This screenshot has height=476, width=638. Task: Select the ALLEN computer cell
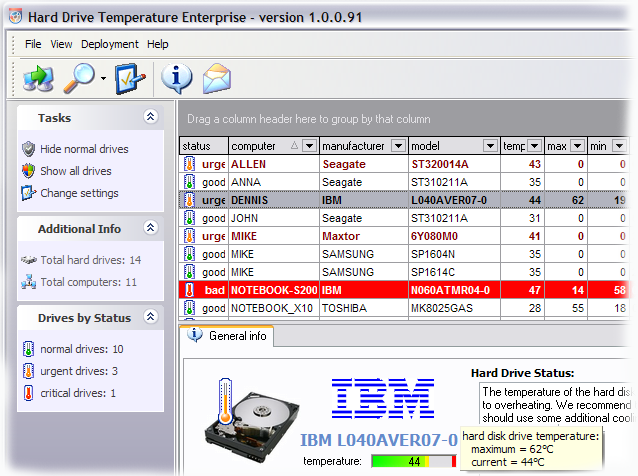point(274,164)
